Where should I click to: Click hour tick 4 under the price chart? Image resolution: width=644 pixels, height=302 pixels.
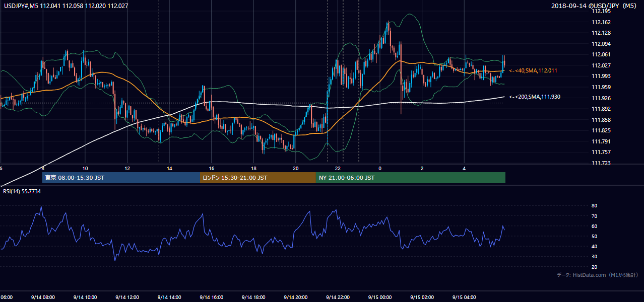[x=464, y=168]
